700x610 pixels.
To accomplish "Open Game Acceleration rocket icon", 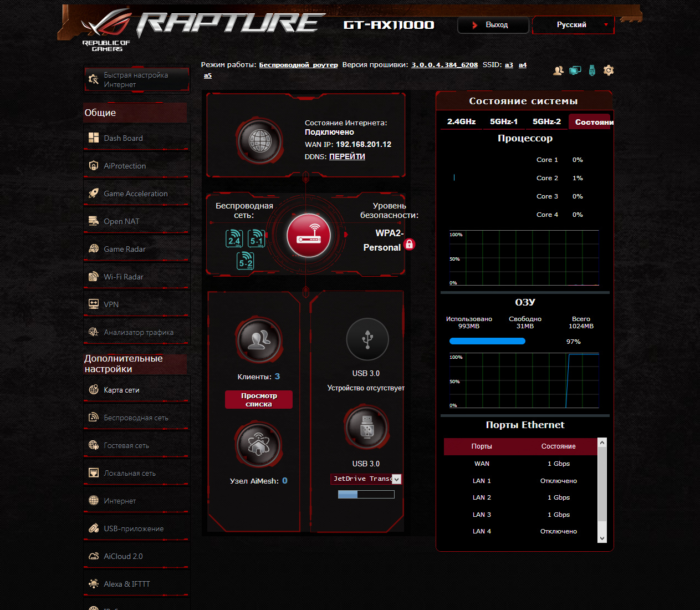I will coord(94,194).
